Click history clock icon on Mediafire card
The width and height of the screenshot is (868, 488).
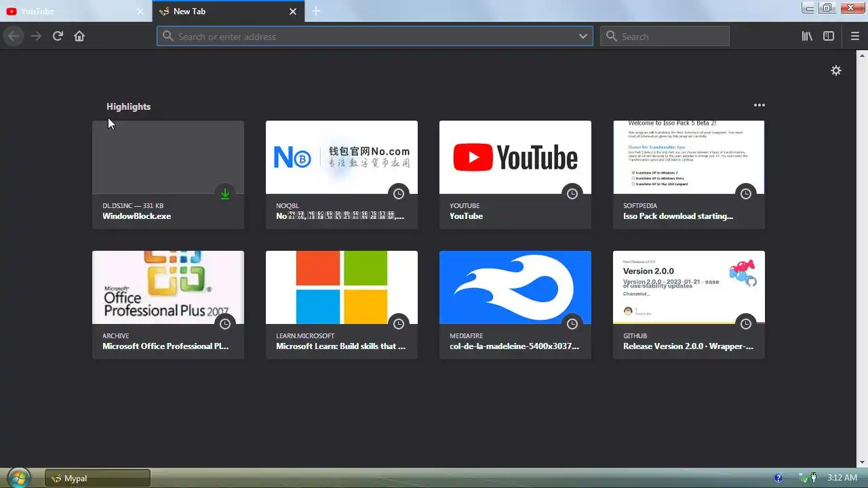point(572,324)
